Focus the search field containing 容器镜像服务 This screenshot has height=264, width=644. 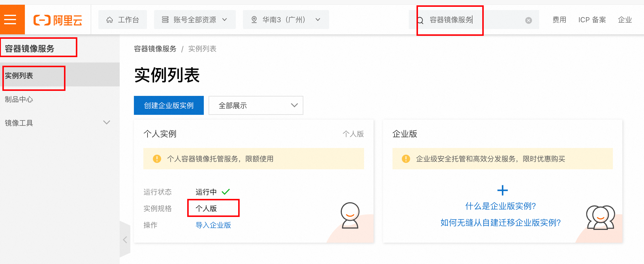point(474,20)
